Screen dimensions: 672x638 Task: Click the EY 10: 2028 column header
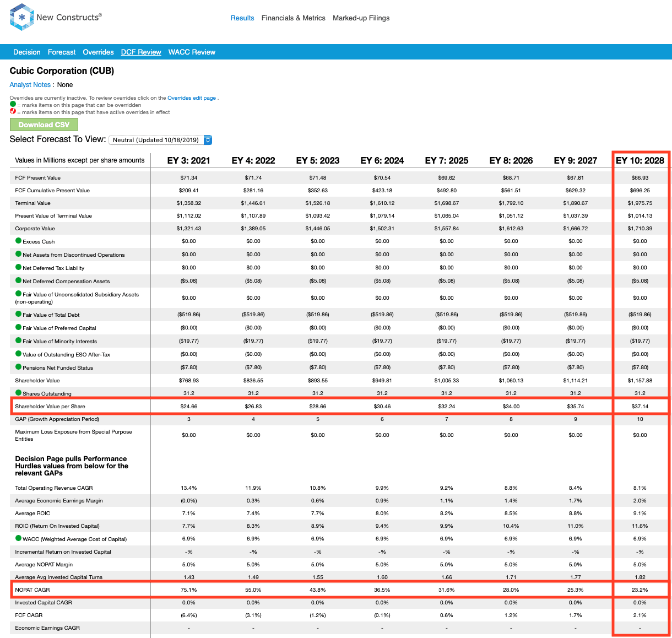[x=640, y=160]
